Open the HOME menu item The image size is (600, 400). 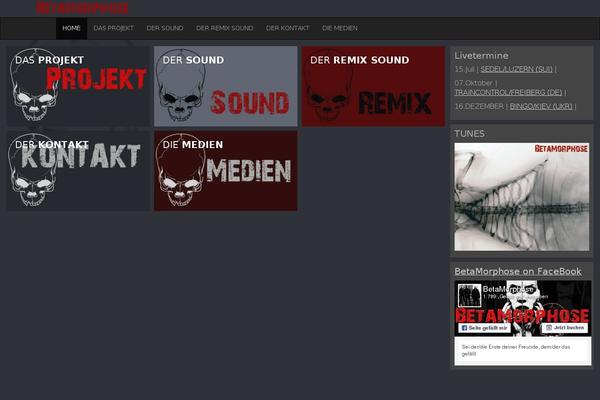pos(72,28)
